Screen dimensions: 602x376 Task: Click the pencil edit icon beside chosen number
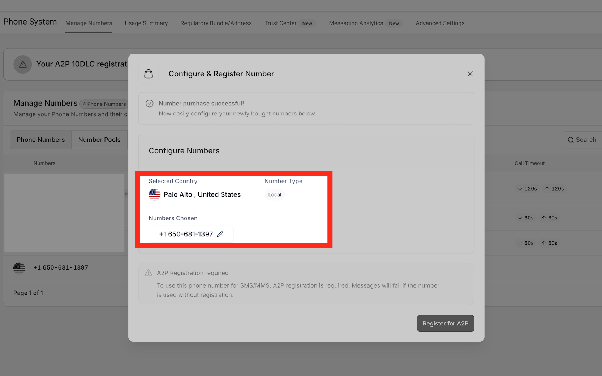(220, 234)
